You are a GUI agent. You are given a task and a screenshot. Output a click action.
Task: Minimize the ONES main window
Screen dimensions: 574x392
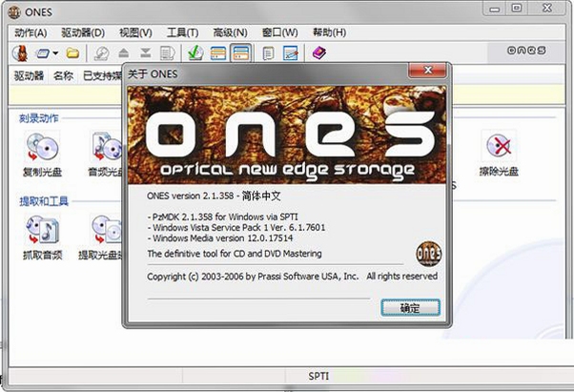point(495,9)
